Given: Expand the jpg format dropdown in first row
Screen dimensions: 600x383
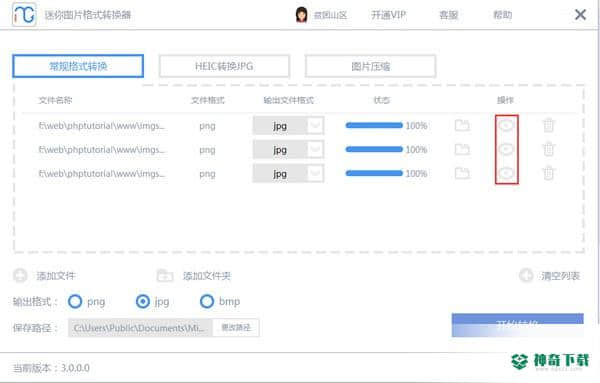Looking at the screenshot, I should point(315,125).
